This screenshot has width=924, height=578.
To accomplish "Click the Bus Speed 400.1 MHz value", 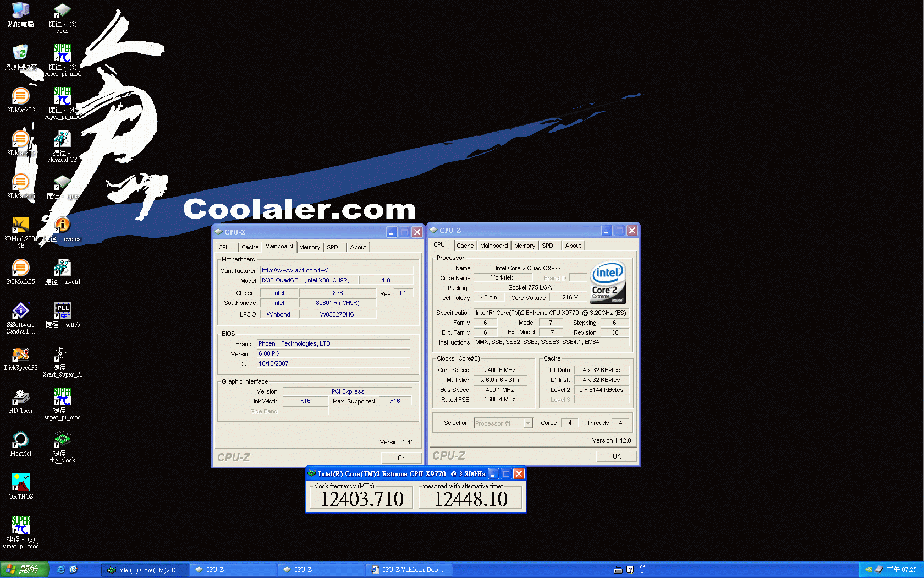I will click(x=500, y=390).
